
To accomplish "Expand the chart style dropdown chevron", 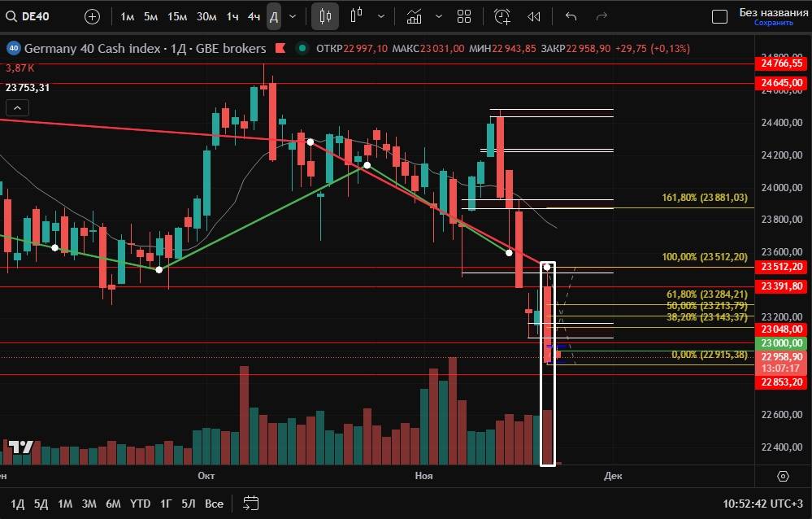I will point(380,16).
